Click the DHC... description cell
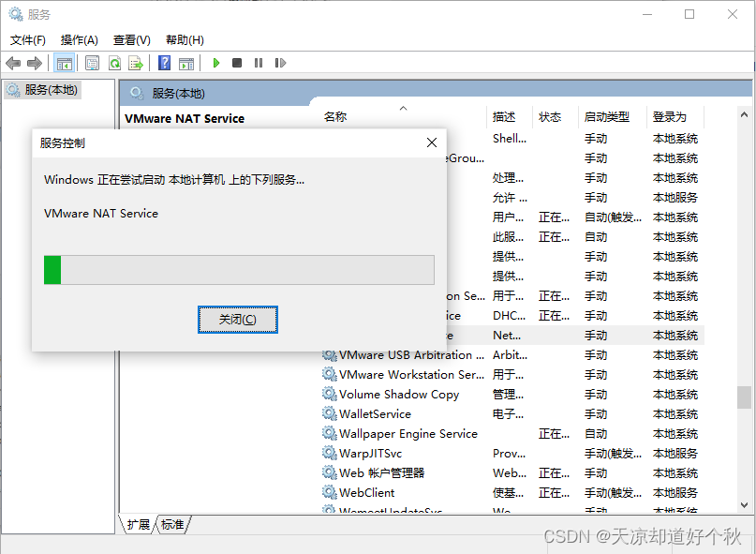The height and width of the screenshot is (554, 756). [509, 316]
